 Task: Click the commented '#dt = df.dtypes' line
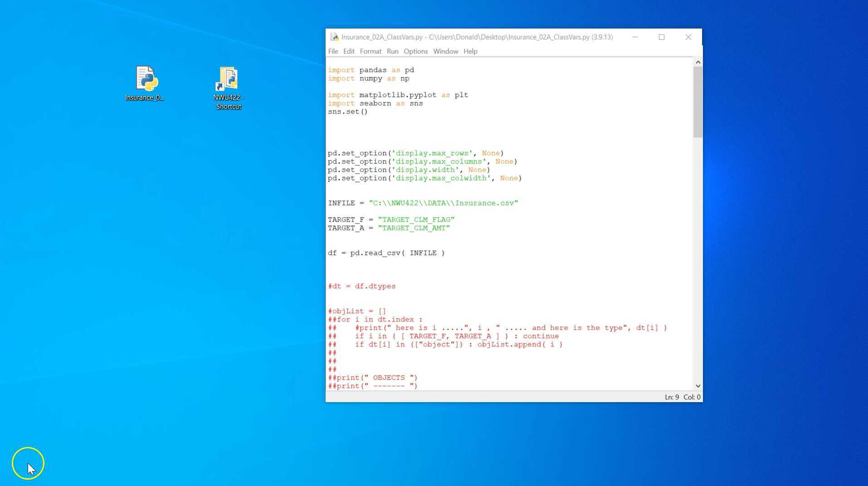[x=361, y=286]
